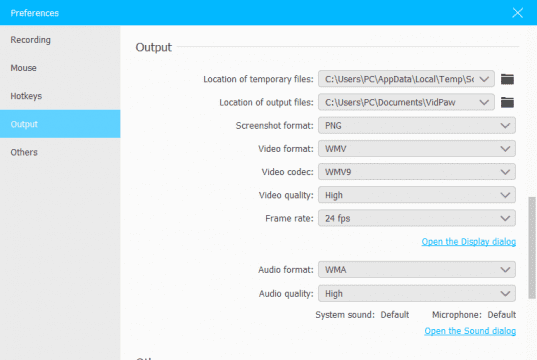Click the Preferences window title
Viewport: 537px width, 360px height.
(35, 13)
